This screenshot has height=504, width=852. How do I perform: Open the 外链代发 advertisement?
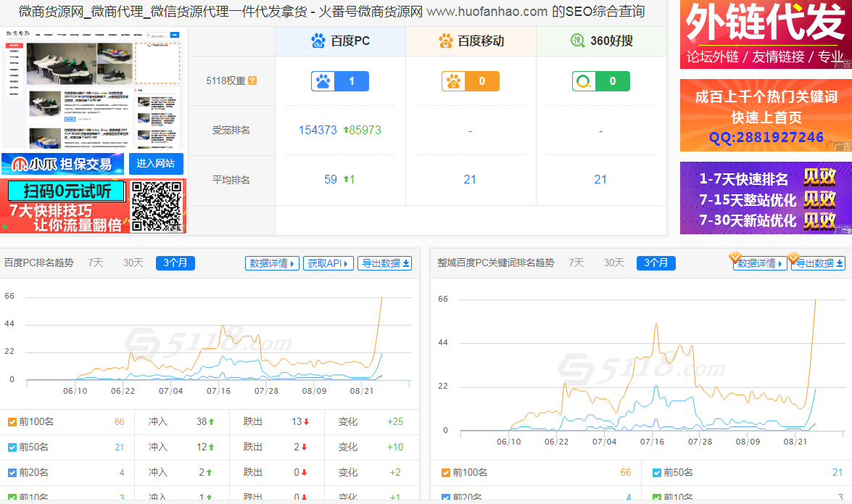pyautogui.click(x=766, y=34)
